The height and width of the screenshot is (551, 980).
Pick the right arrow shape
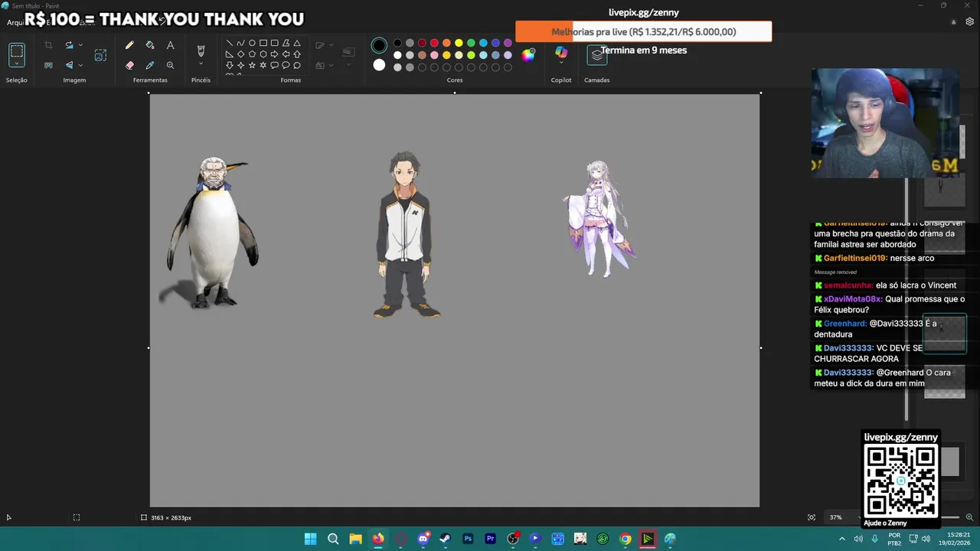tap(274, 54)
